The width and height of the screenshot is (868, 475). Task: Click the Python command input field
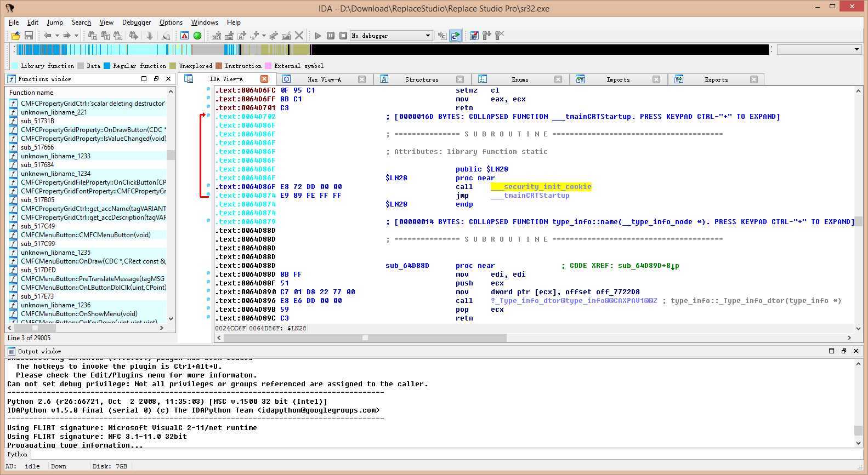[x=446, y=455]
